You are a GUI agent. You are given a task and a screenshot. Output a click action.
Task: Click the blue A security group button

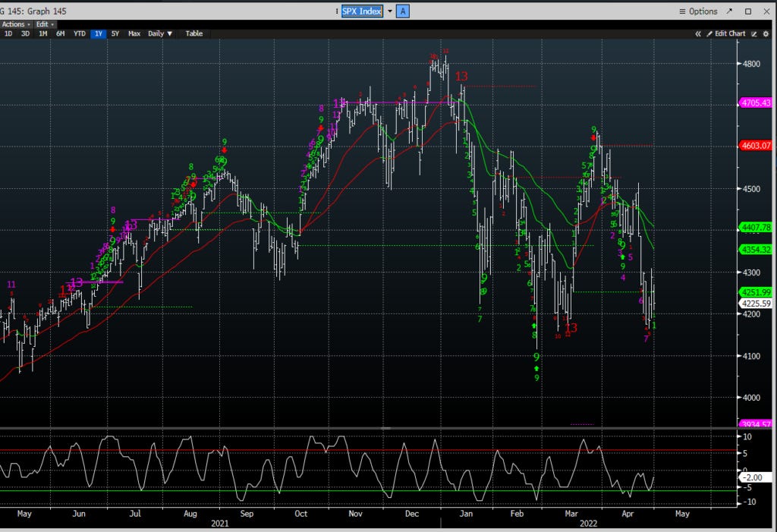pos(403,11)
